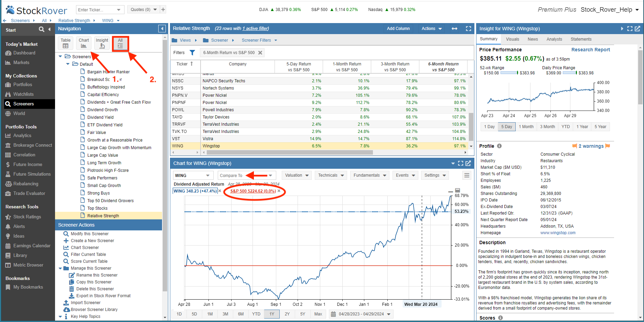Image resolution: width=644 pixels, height=322 pixels.
Task: Visit www.wingstop.com homepage link
Action: coord(558,233)
